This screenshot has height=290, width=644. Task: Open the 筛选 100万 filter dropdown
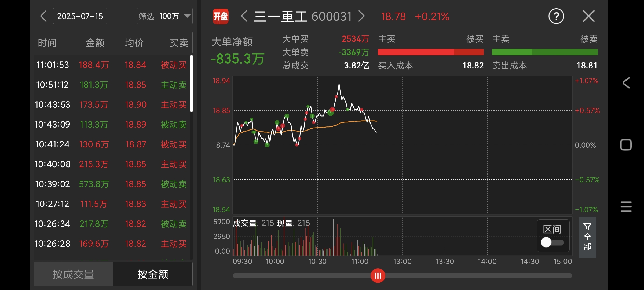(164, 16)
